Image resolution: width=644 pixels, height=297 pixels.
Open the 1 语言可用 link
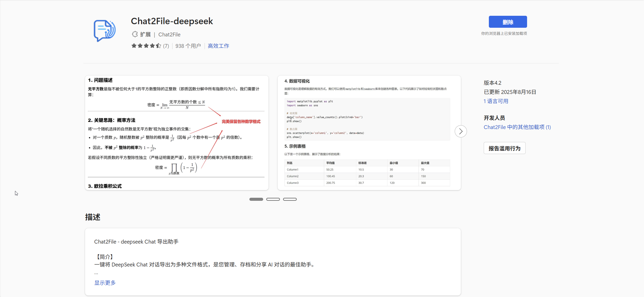[x=496, y=101]
